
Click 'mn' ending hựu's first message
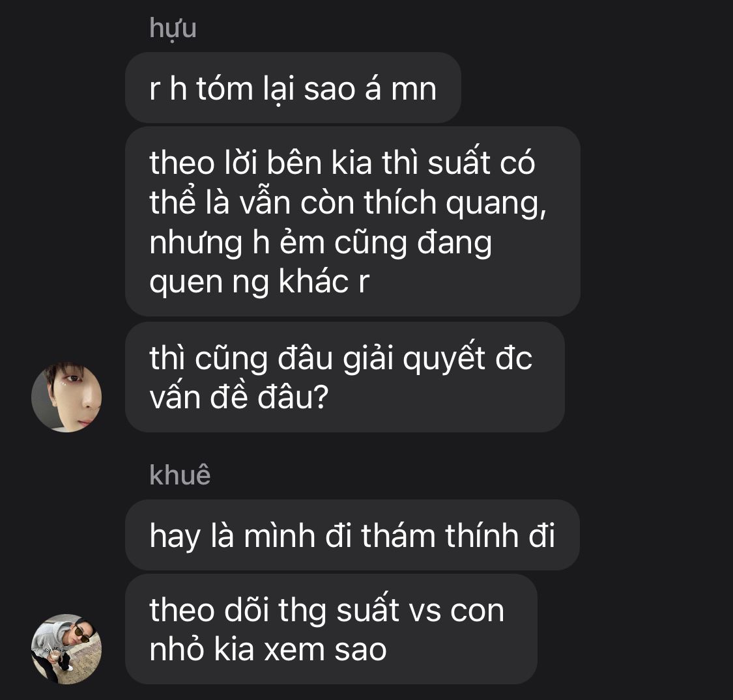[x=414, y=89]
